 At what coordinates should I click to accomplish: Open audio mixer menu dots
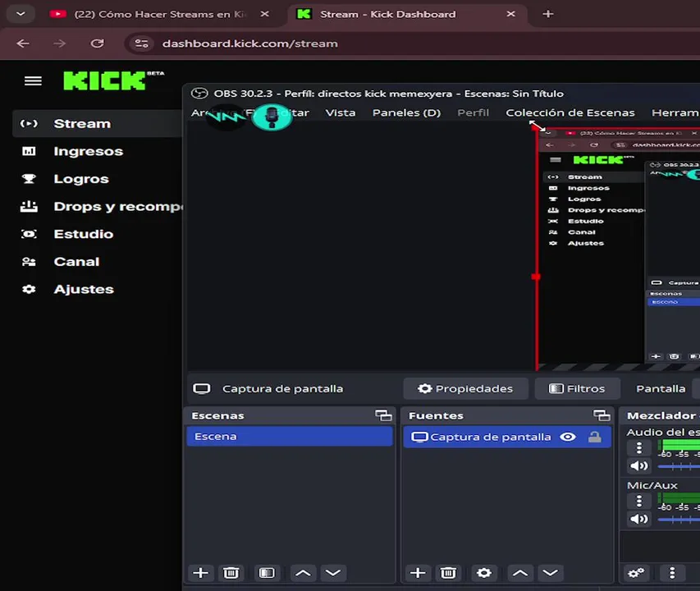tap(672, 573)
